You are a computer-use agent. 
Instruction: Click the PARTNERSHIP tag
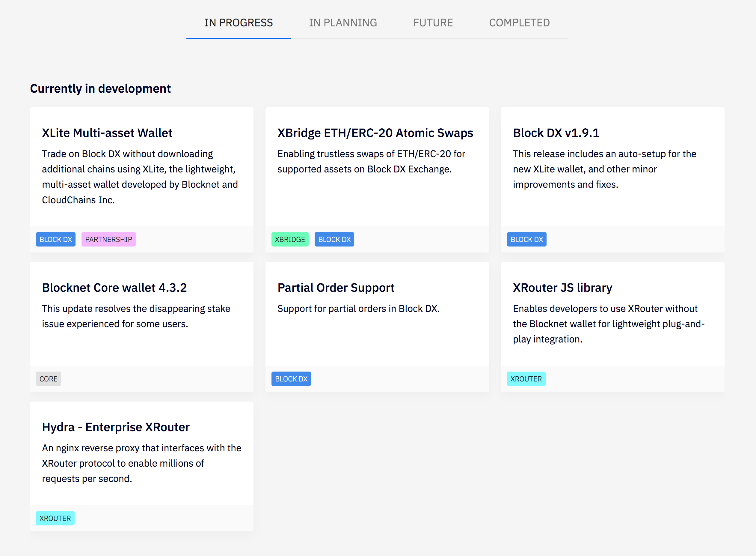(x=109, y=239)
